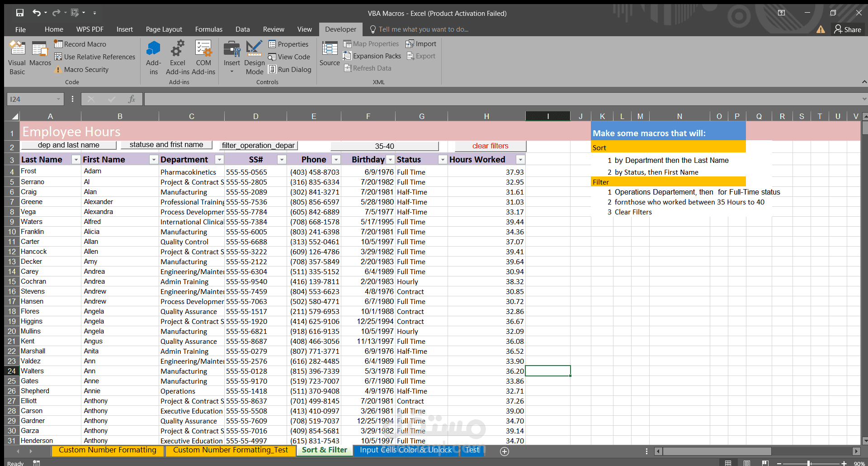868x466 pixels.
Task: Open control Properties
Action: (x=288, y=44)
